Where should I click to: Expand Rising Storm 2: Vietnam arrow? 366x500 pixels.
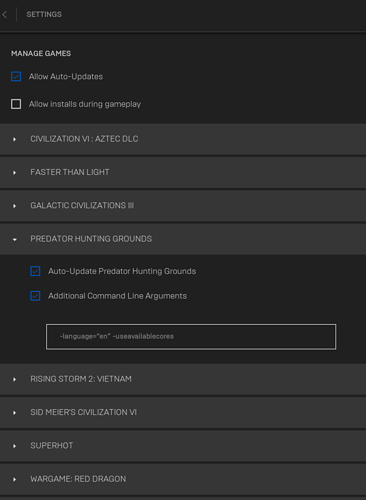14,379
